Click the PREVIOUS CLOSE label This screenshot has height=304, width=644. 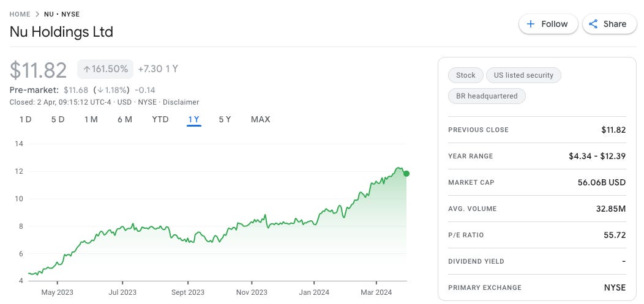click(478, 130)
